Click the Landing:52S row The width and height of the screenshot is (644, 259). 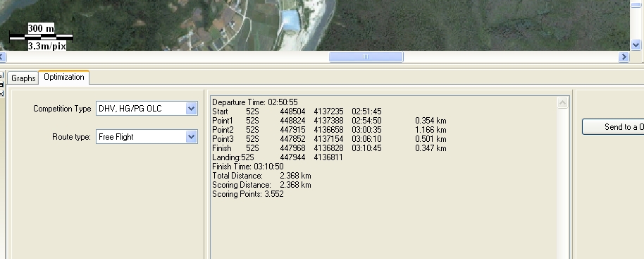(277, 157)
